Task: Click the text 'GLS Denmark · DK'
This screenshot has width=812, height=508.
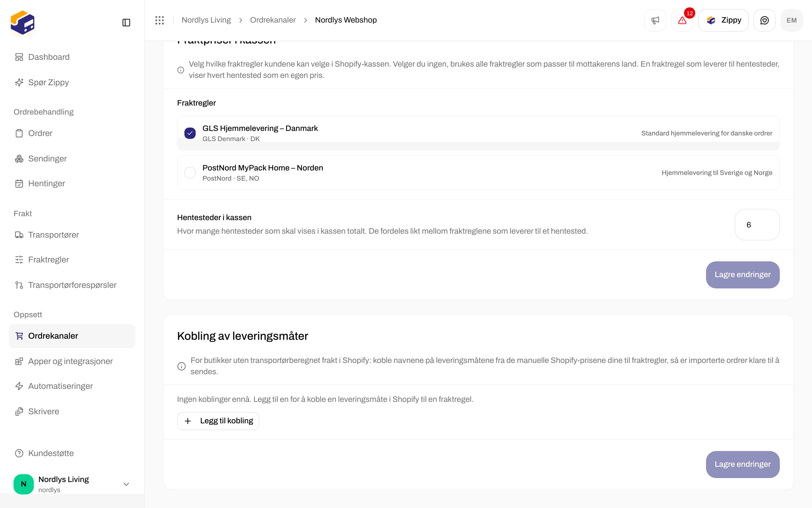Action: tap(231, 139)
